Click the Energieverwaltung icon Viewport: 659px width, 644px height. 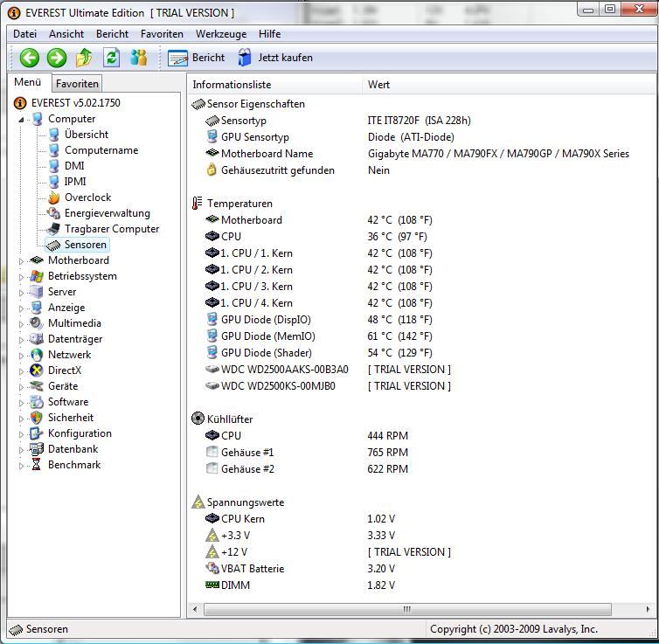[x=53, y=213]
